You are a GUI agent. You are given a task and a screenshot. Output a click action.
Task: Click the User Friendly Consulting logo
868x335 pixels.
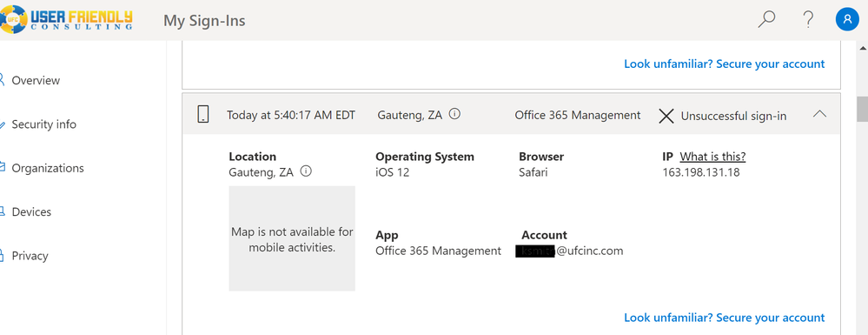66,19
